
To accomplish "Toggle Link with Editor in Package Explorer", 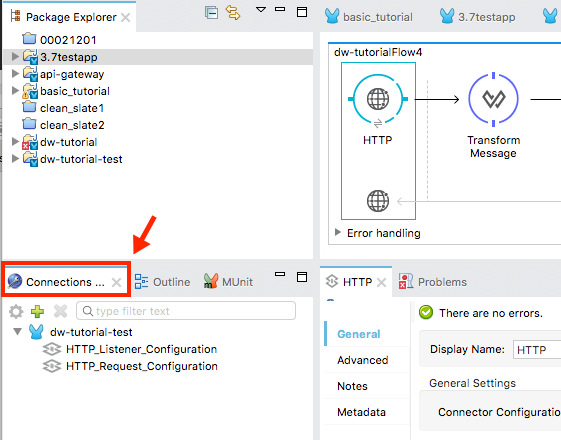I will pyautogui.click(x=233, y=13).
